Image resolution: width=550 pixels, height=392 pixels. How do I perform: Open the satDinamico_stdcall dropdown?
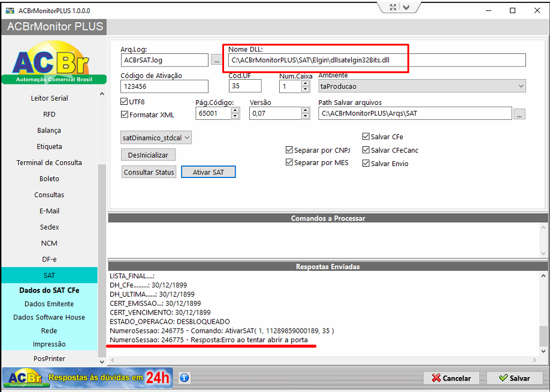tap(156, 138)
